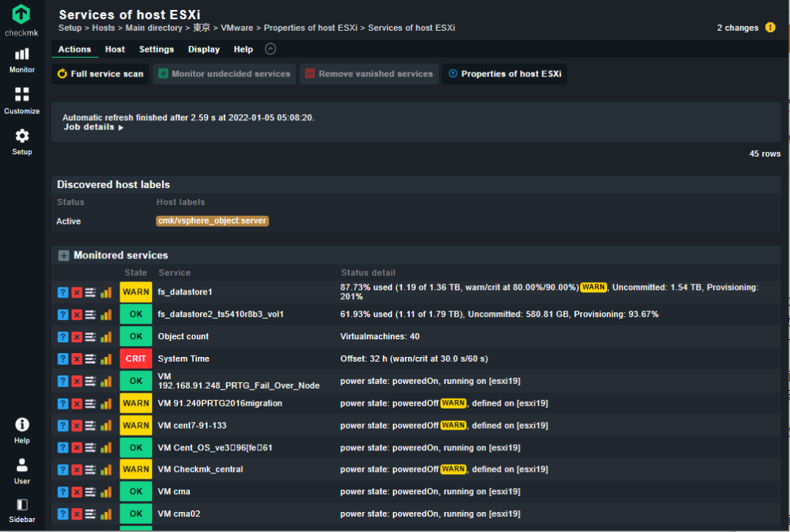Click the 'Virtualmachines: 40' status detail
The image size is (790, 532).
(380, 337)
